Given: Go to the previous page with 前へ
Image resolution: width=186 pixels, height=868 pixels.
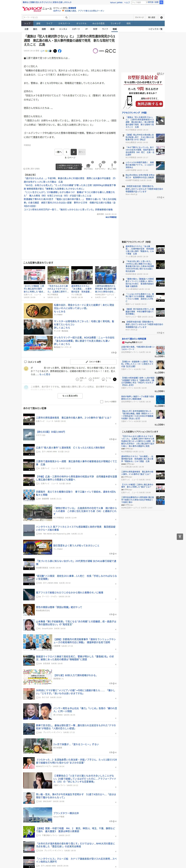Looking at the screenshot, I should (59, 152).
